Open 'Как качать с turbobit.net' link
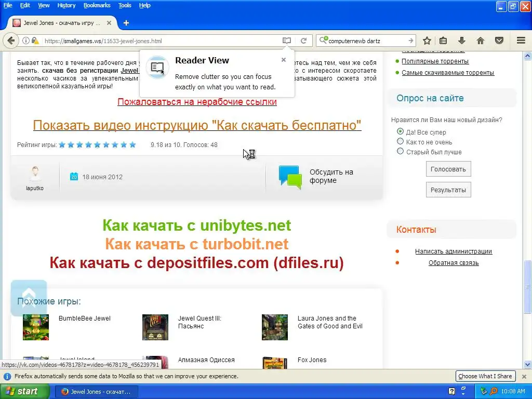The image size is (532, 399). (x=197, y=244)
